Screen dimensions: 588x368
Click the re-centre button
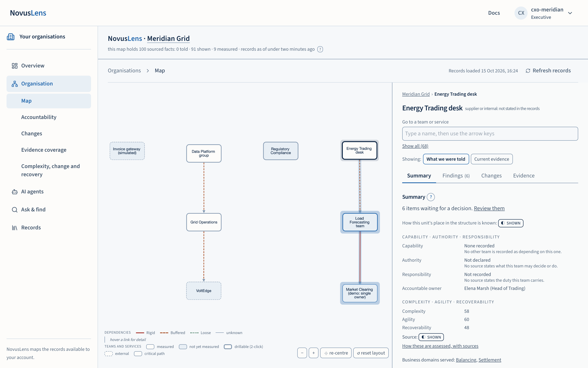click(x=336, y=353)
